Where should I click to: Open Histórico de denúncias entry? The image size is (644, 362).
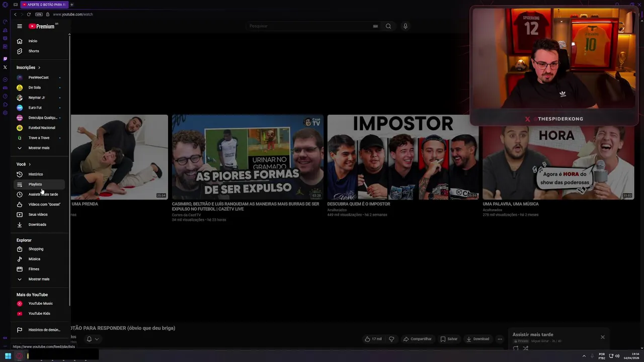click(40, 330)
